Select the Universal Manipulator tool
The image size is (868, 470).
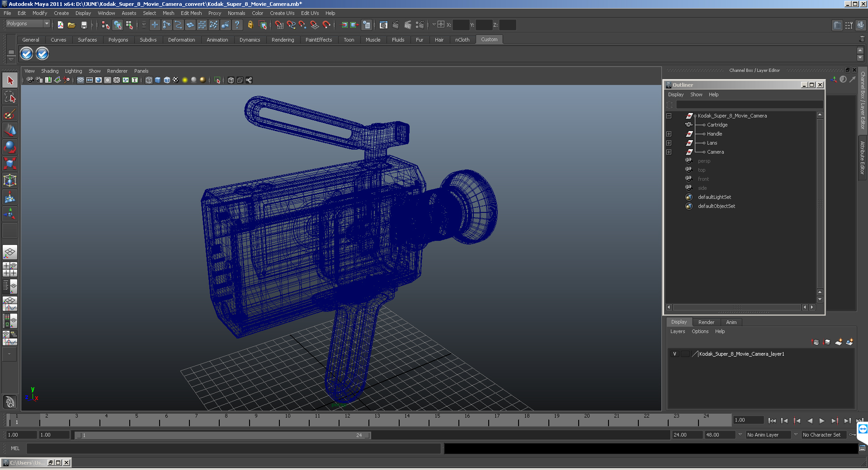[10, 180]
